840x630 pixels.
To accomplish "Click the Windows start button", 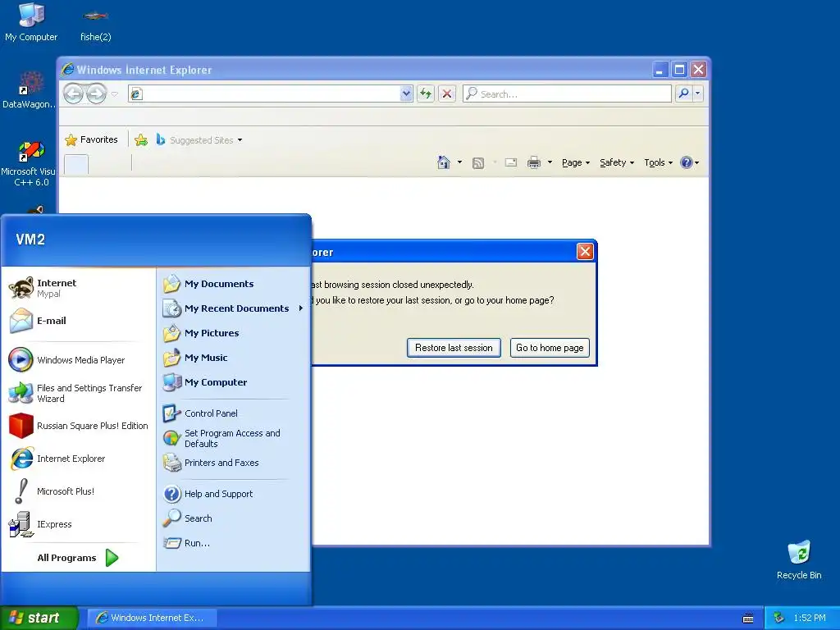I will pos(39,618).
